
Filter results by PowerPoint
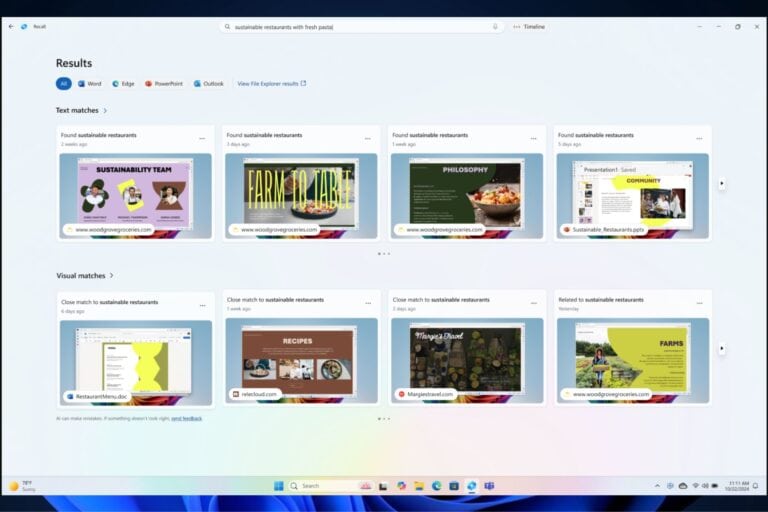pyautogui.click(x=164, y=84)
